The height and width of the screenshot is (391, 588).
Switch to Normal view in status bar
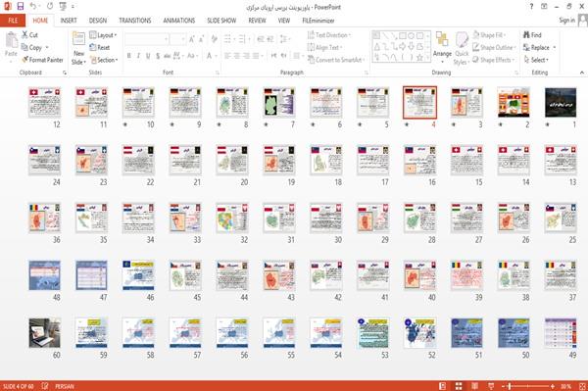pos(443,386)
